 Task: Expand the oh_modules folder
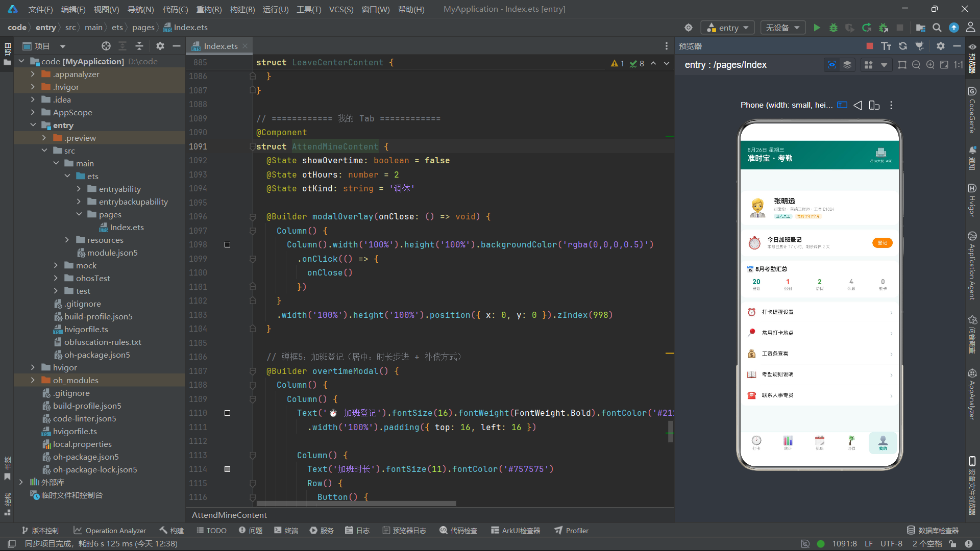33,380
